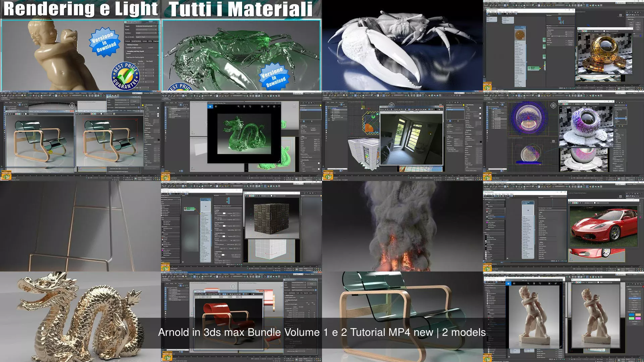Screen dimensions: 644x362
Task: Open the red chair 3ds Max screenshot
Action: tap(241, 317)
